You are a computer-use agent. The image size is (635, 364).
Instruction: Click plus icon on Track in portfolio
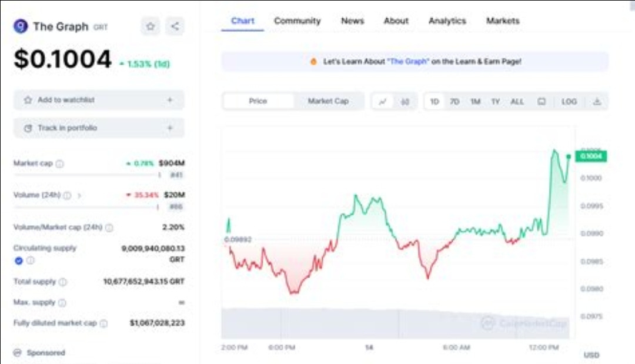pos(170,128)
